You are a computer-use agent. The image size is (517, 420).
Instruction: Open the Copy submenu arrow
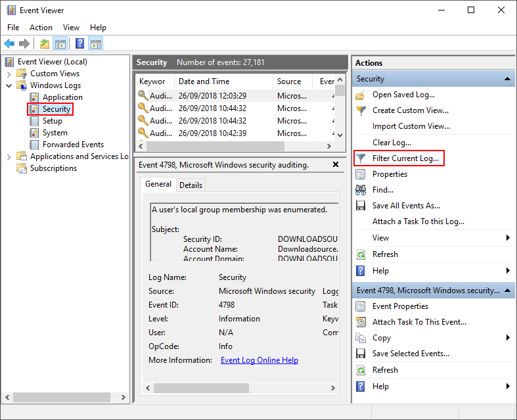508,338
